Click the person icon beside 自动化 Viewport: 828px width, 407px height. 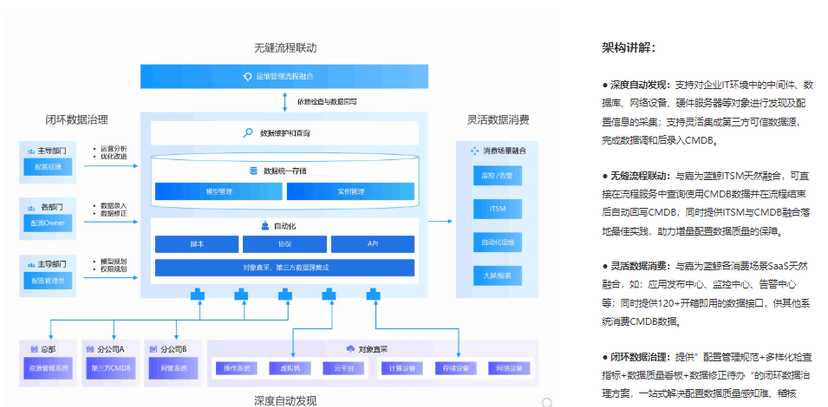pos(265,226)
